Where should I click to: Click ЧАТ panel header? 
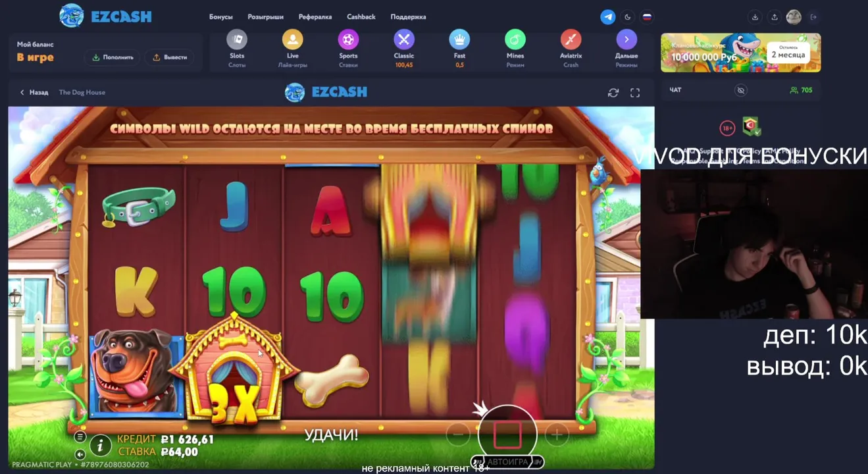pos(675,90)
